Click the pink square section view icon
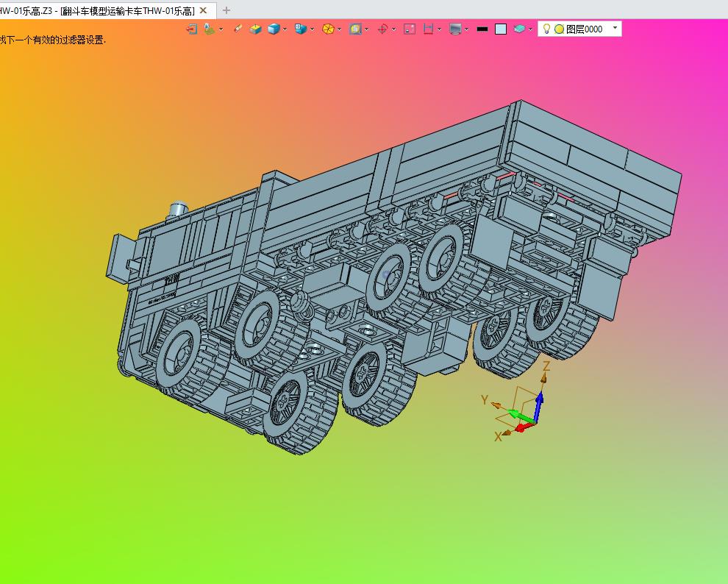The width and height of the screenshot is (728, 584). click(410, 29)
